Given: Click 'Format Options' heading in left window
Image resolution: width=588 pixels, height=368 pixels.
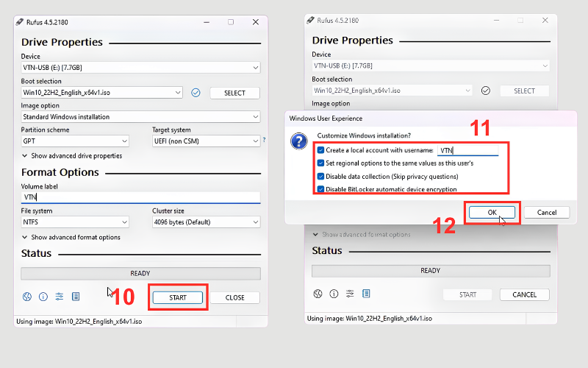Looking at the screenshot, I should (x=60, y=172).
